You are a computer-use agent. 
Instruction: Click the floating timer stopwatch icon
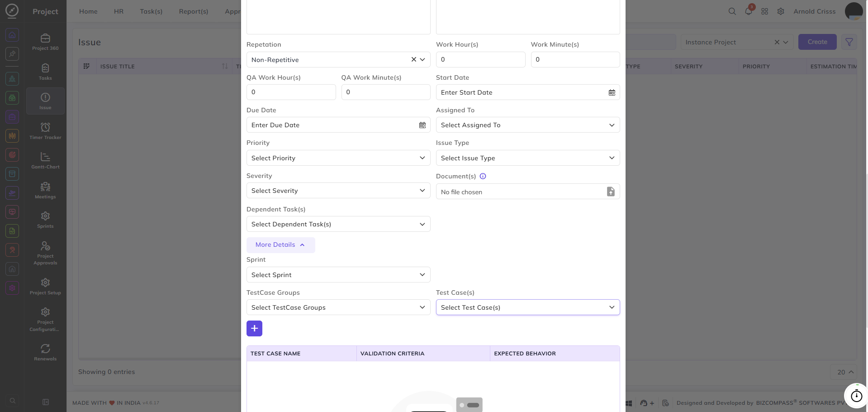(856, 396)
